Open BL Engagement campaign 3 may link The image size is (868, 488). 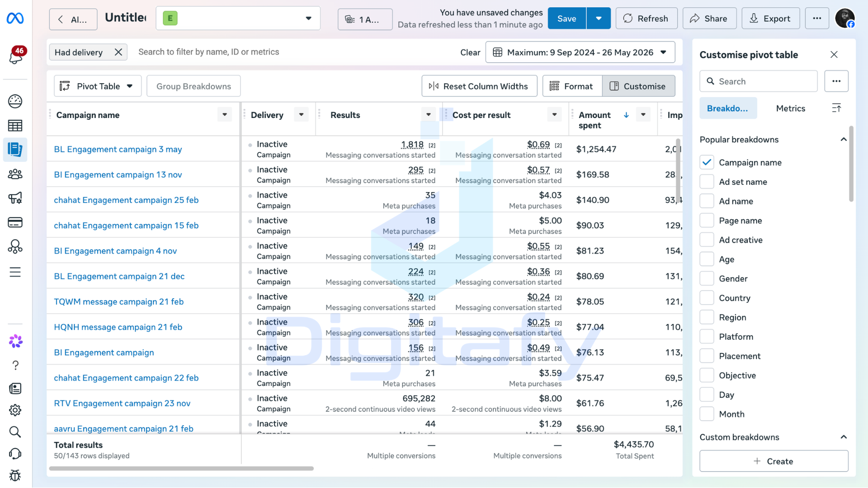[x=118, y=149]
